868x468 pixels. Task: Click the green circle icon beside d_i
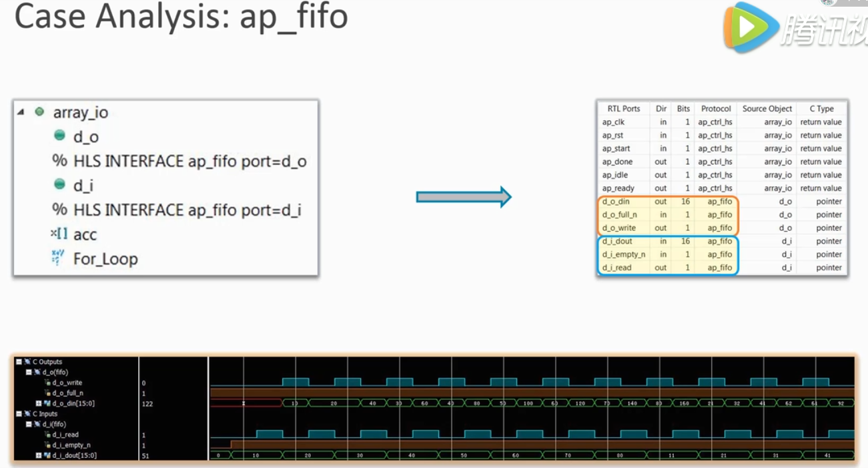click(x=60, y=184)
